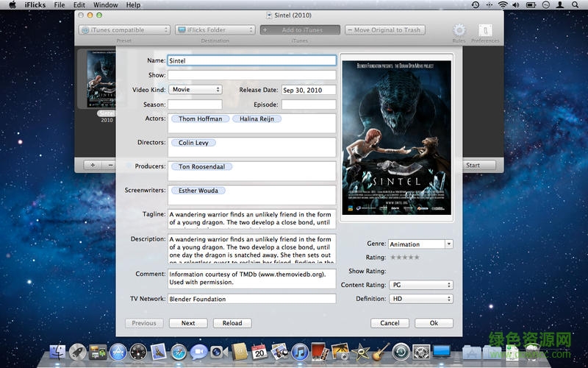Click the Sintel movie poster artwork
This screenshot has width=588, height=368.
tap(397, 136)
